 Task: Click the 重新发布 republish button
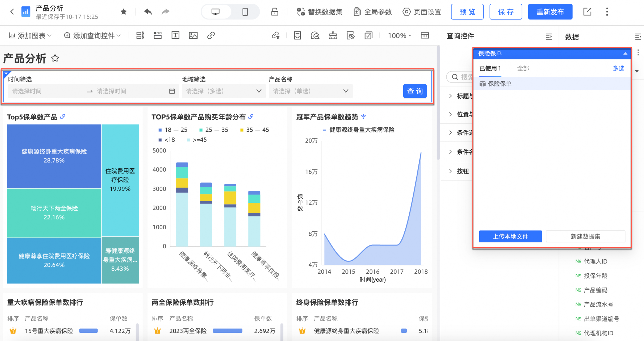[x=550, y=12]
